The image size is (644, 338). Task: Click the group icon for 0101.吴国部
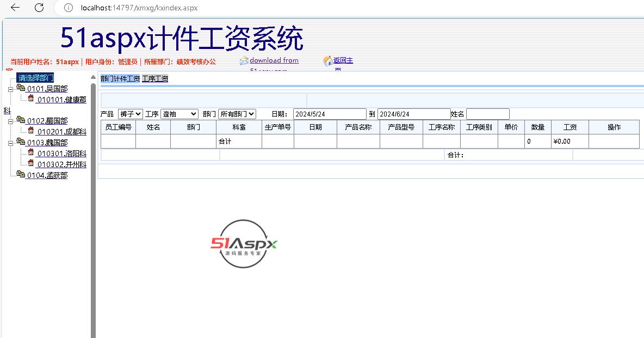[21, 88]
